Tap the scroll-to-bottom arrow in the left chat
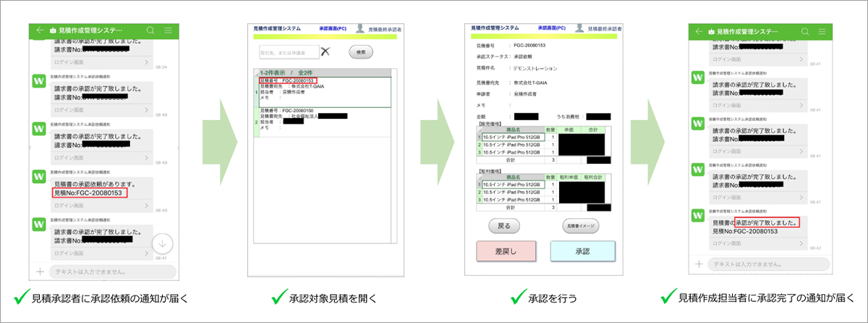This screenshot has width=868, height=323. [x=163, y=244]
